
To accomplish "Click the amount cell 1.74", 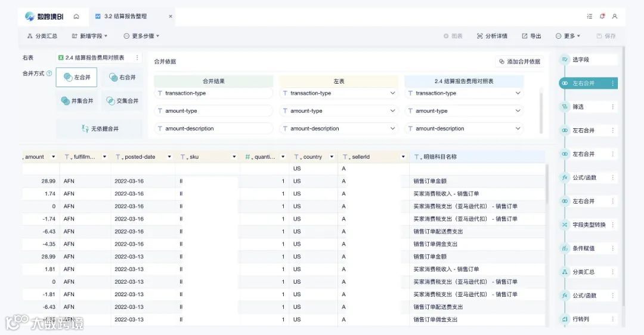I will pos(41,194).
